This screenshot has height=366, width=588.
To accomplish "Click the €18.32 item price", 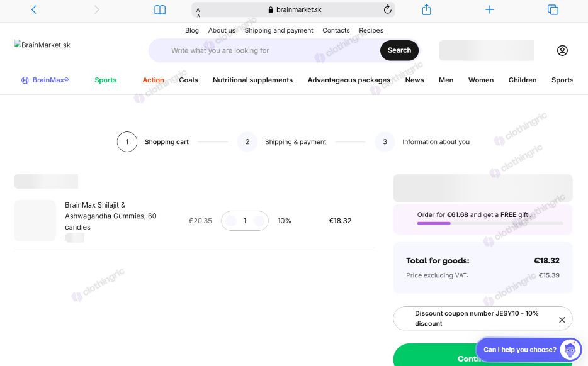I will (340, 221).
